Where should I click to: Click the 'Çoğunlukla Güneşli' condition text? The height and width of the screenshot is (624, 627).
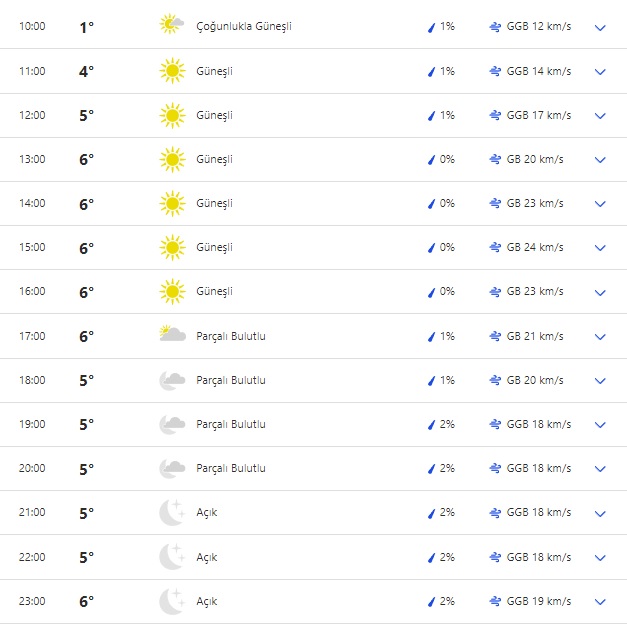244,26
